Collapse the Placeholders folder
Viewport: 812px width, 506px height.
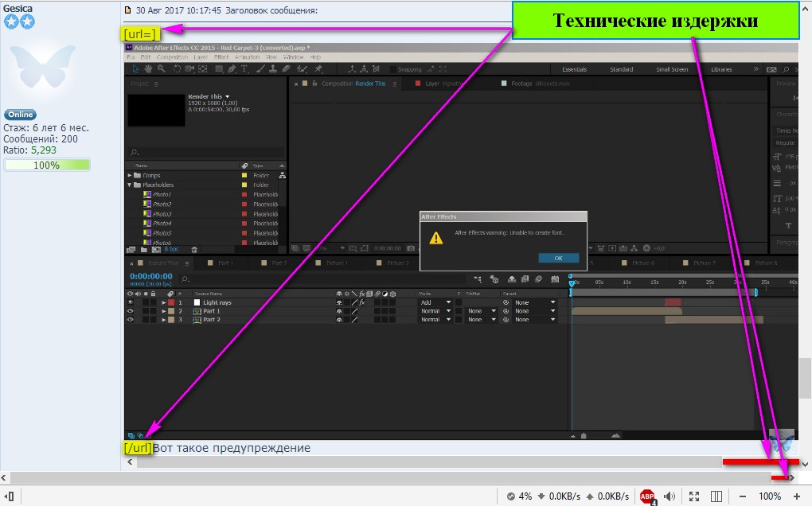(130, 185)
